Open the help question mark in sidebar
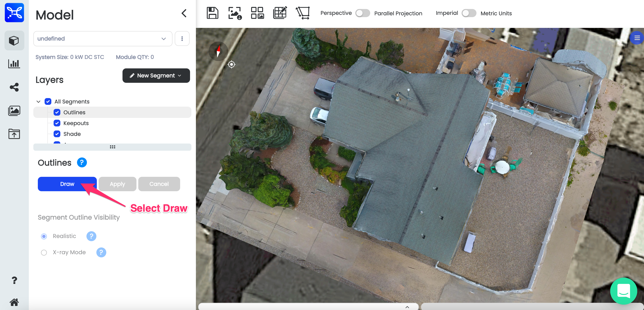The width and height of the screenshot is (644, 310). [x=14, y=280]
